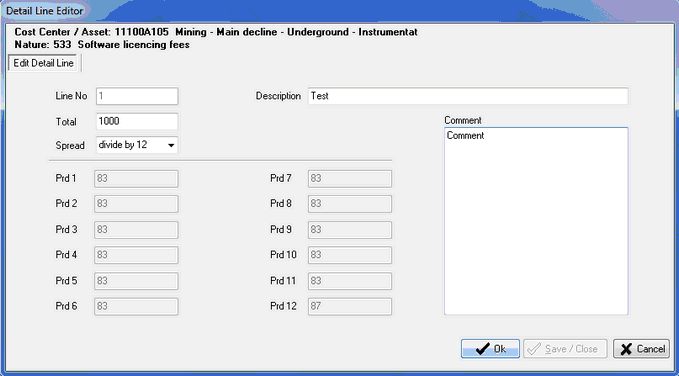
Task: Click the Prd 3 value field
Action: (136, 230)
